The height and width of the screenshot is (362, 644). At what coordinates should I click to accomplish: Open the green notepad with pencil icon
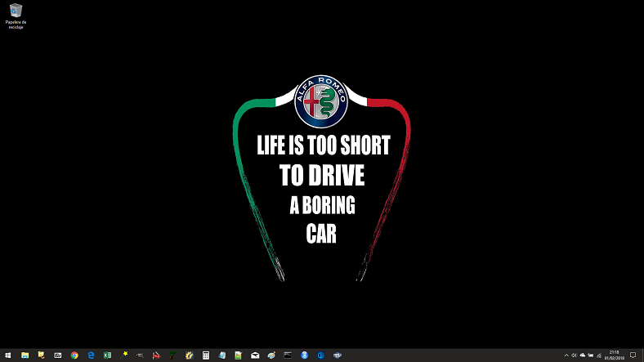(x=239, y=355)
